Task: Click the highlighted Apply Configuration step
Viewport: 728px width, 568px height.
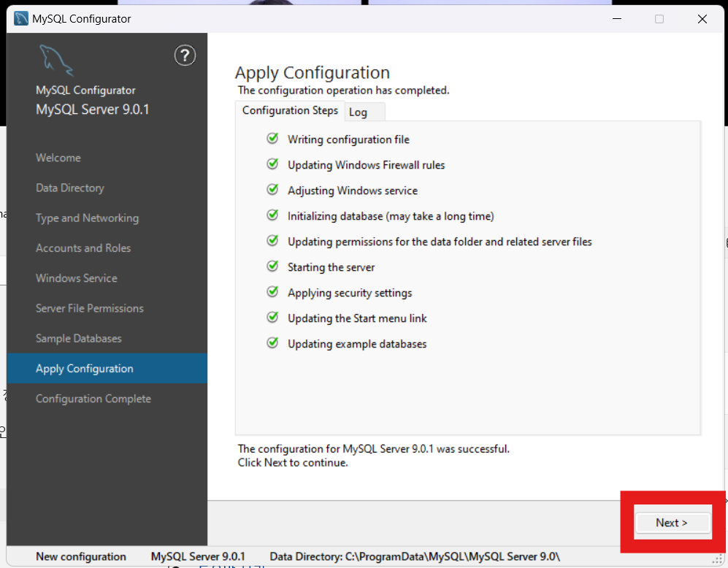Action: (x=107, y=369)
